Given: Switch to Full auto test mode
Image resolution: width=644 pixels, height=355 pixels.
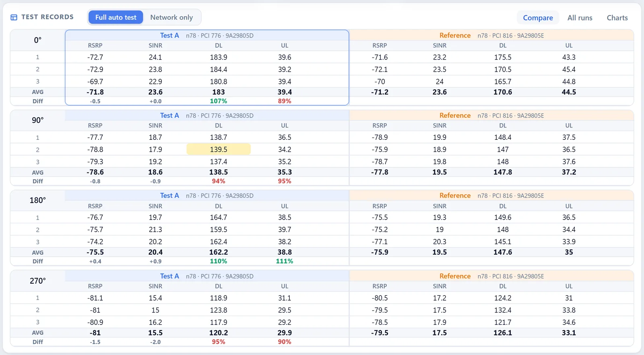Looking at the screenshot, I should (x=116, y=17).
